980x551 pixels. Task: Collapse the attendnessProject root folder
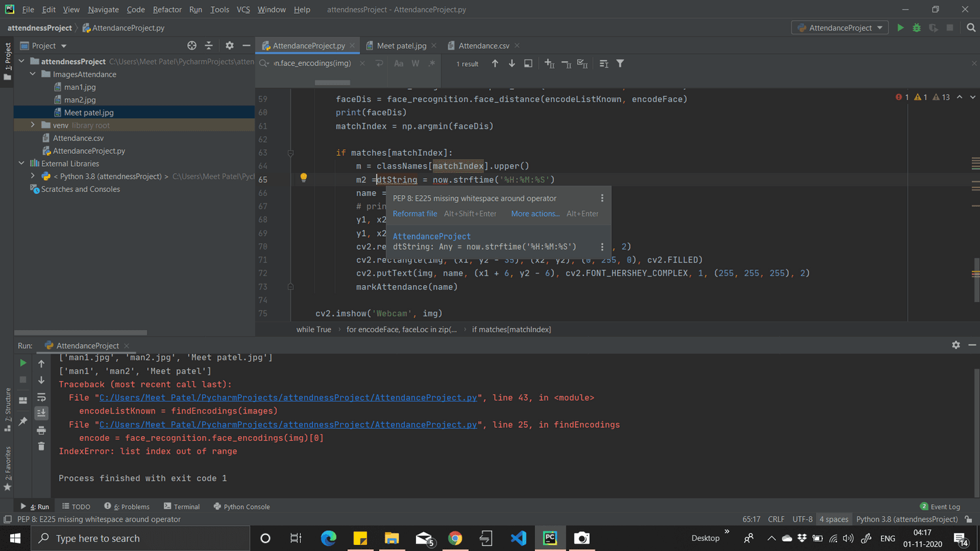(22, 61)
